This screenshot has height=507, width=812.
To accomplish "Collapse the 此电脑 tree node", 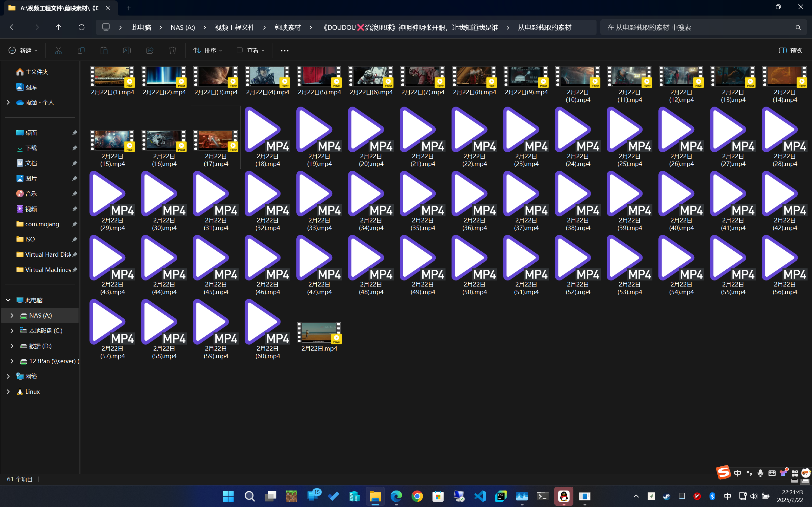I will pyautogui.click(x=8, y=300).
